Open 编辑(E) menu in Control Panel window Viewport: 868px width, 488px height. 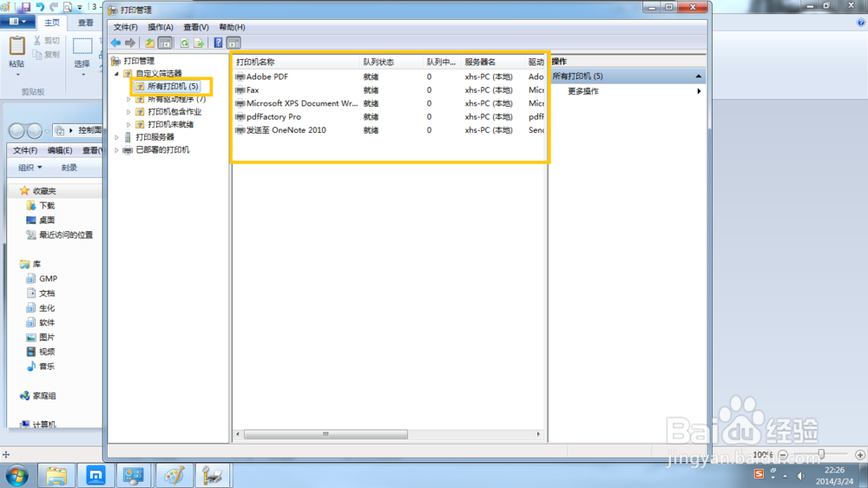click(x=60, y=150)
